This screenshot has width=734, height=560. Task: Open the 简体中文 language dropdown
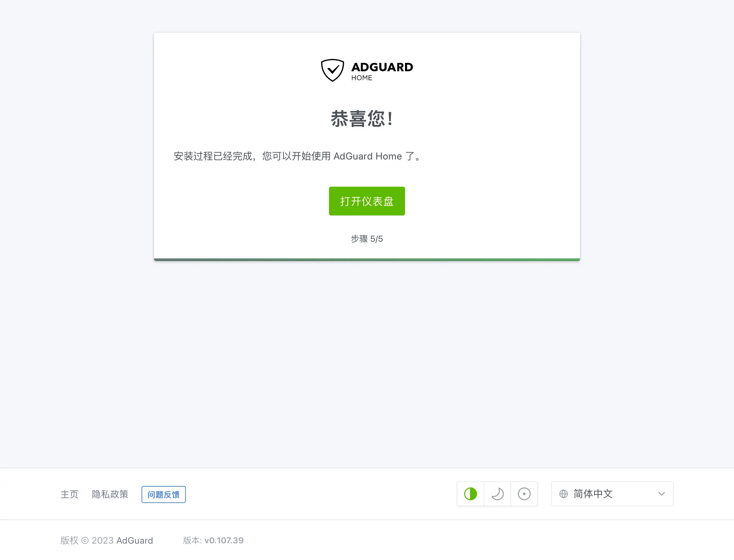[x=612, y=494]
